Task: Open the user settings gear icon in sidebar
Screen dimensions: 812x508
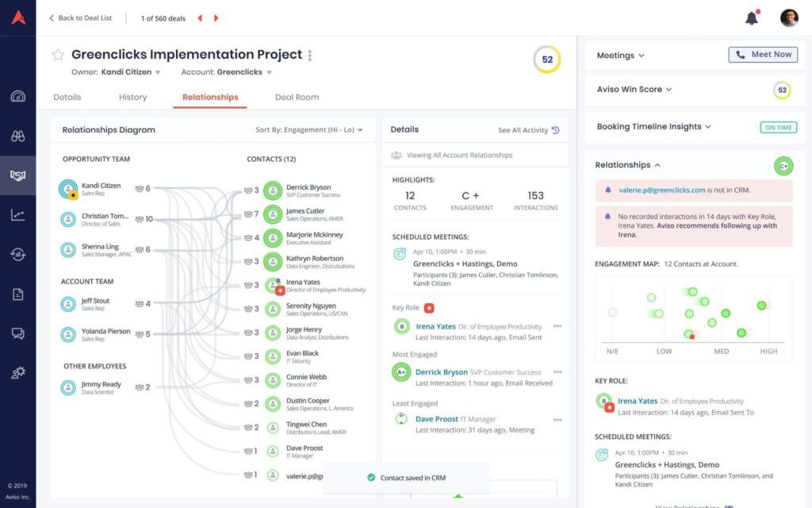Action: pyautogui.click(x=18, y=373)
